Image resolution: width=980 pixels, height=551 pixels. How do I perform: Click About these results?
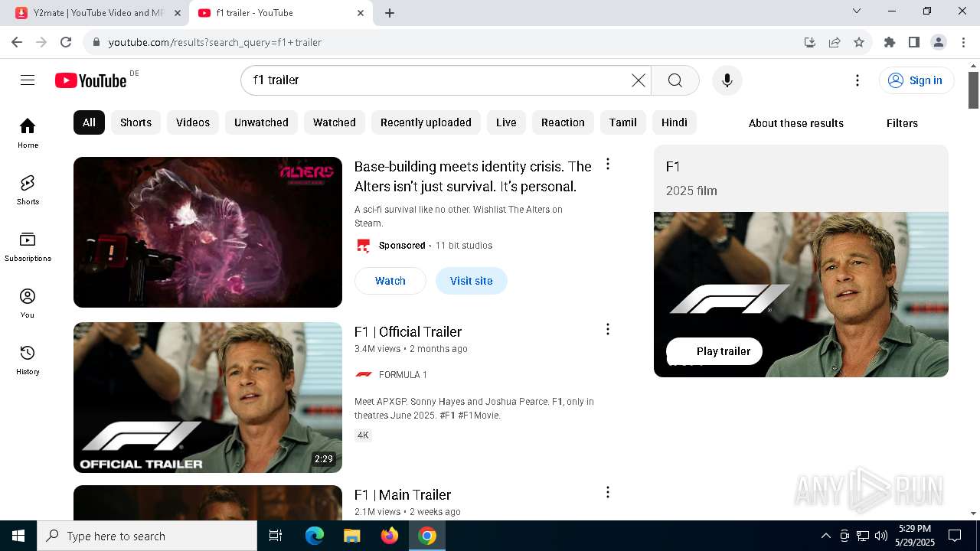pyautogui.click(x=796, y=123)
